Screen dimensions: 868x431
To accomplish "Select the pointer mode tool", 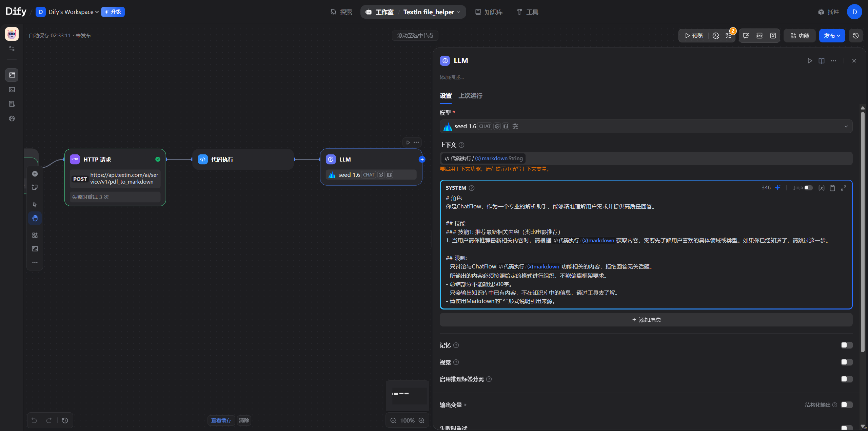I will click(x=35, y=205).
